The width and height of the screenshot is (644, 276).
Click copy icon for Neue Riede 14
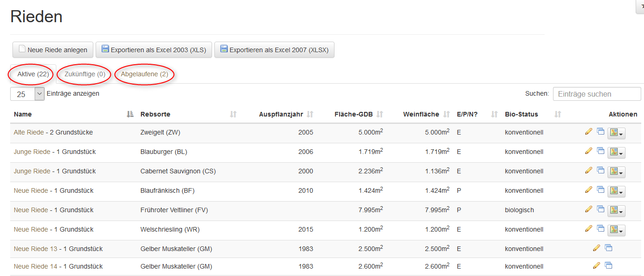(x=608, y=265)
